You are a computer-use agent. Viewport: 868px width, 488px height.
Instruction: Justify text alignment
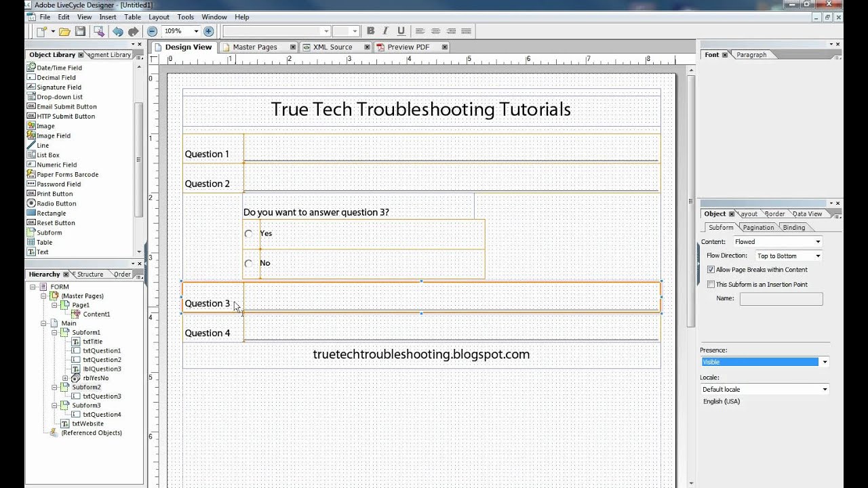[x=466, y=31]
